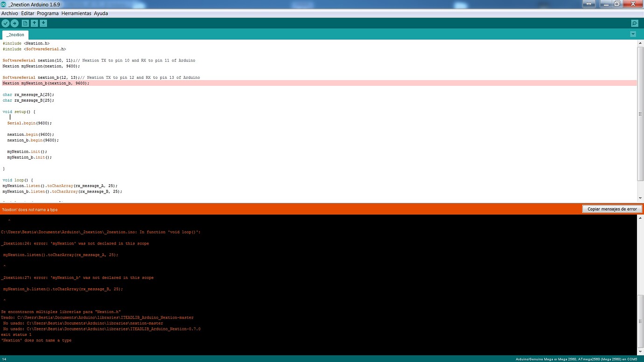Open the sketch tabs menu arrow
Screen dimensions: 644x362
633,34
